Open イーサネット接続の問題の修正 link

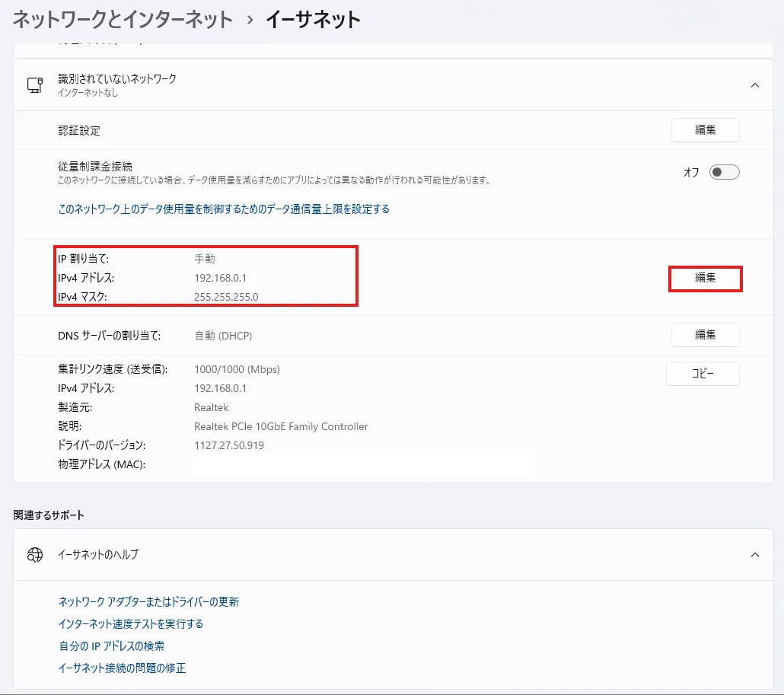(x=122, y=668)
